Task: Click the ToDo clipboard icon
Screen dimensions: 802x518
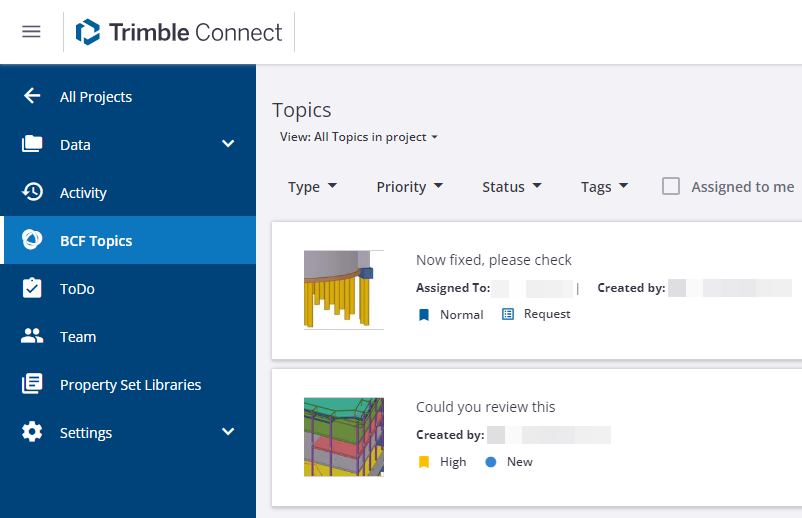Action: [32, 288]
